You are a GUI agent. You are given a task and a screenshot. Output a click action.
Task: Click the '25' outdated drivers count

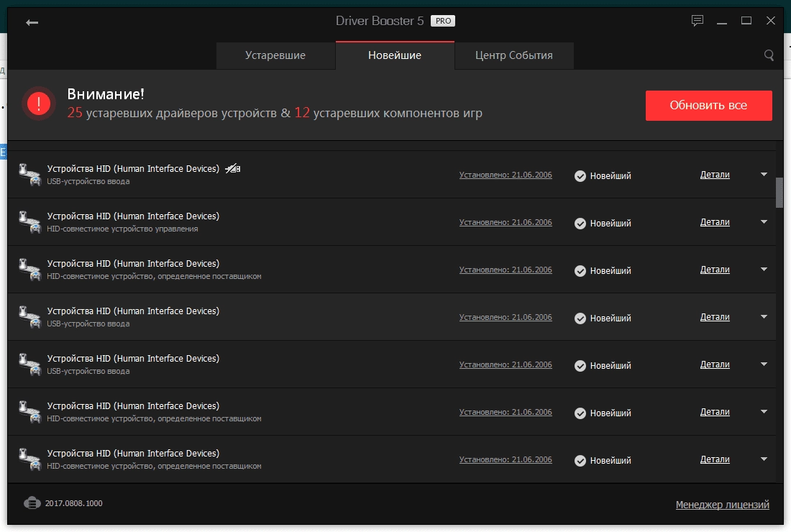click(x=75, y=112)
